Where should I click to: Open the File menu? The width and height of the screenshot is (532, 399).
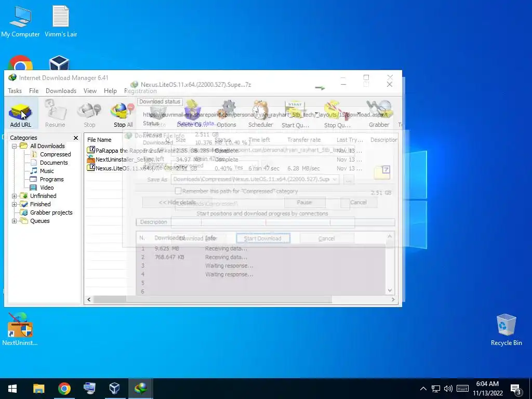(34, 91)
